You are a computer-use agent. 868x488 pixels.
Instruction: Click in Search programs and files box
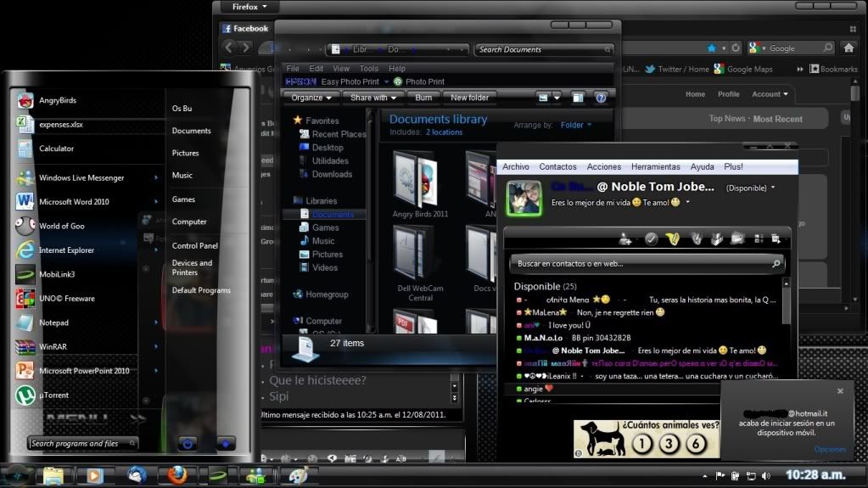click(82, 443)
